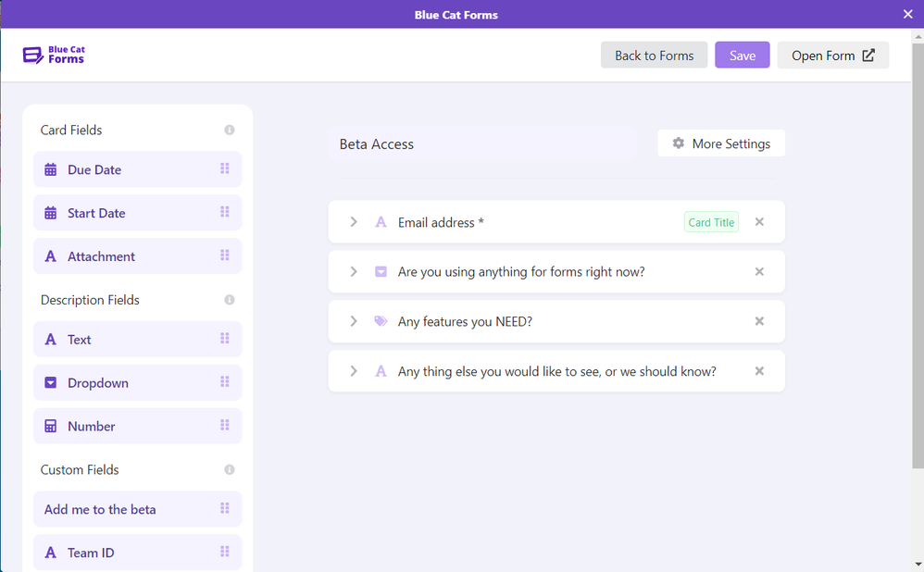Viewport: 924px width, 572px height.
Task: Click the Number calculator icon
Action: [x=51, y=426]
